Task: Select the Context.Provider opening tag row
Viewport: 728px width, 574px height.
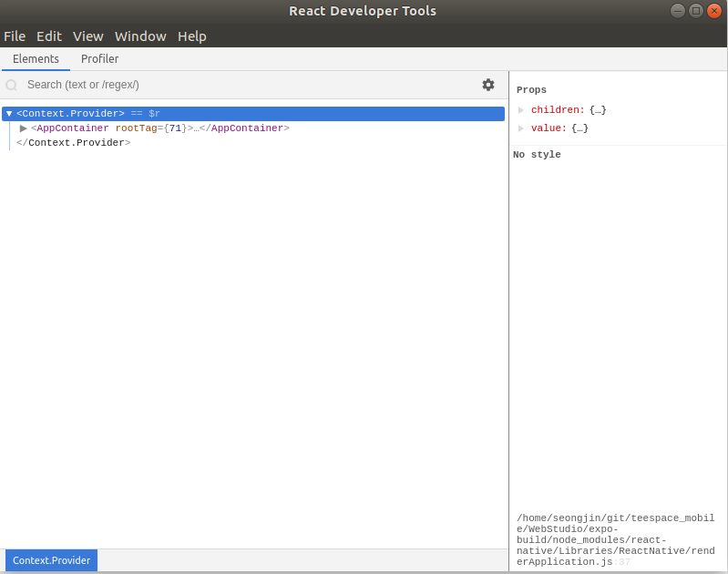Action: (x=253, y=114)
